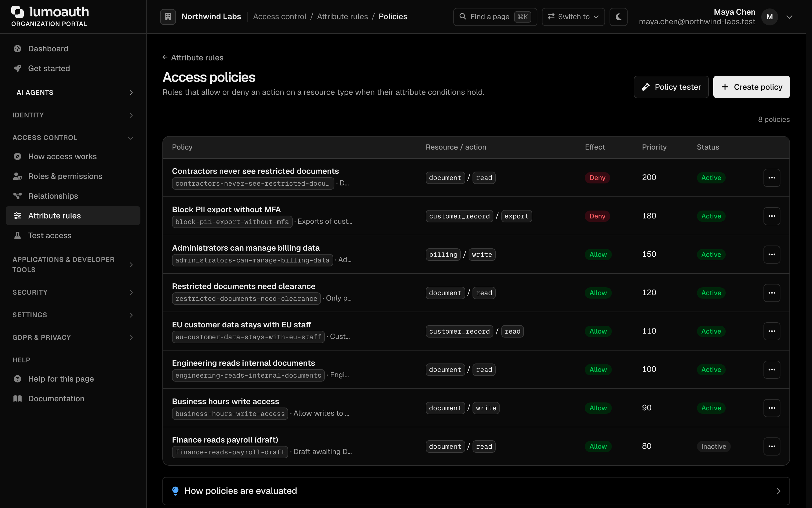Click the help question mark icon in sidebar

[x=17, y=379]
